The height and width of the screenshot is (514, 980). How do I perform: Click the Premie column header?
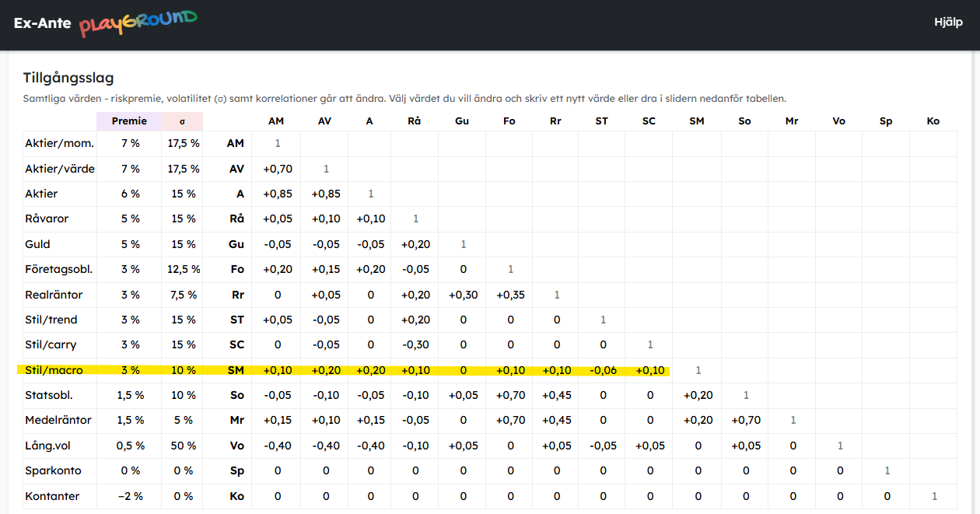click(x=129, y=121)
